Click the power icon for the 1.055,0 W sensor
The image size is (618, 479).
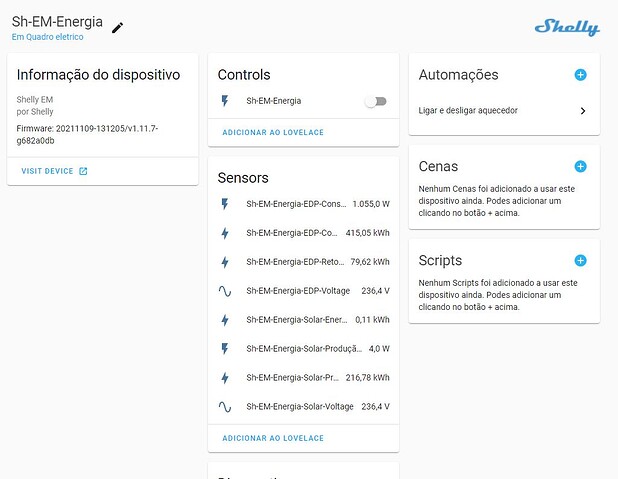(225, 204)
